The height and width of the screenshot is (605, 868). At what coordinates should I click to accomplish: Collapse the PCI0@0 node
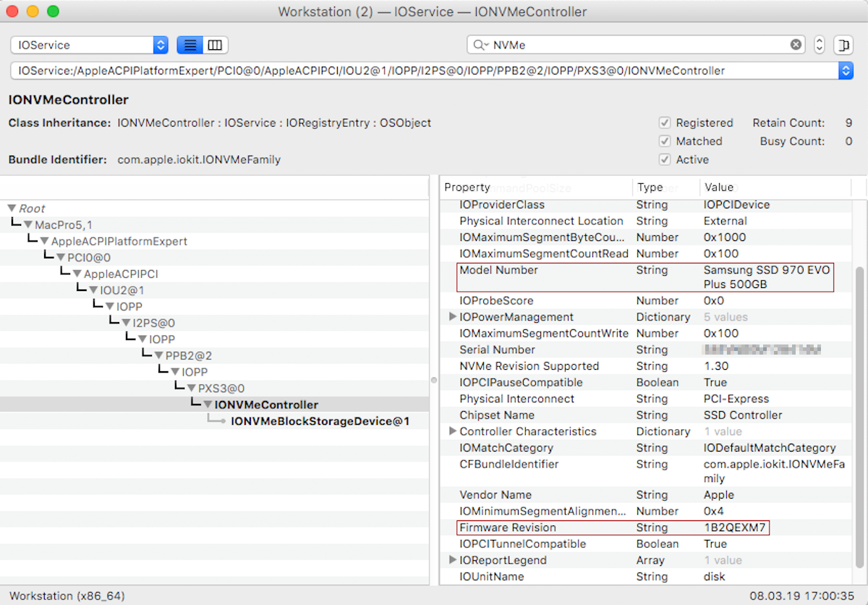61,258
